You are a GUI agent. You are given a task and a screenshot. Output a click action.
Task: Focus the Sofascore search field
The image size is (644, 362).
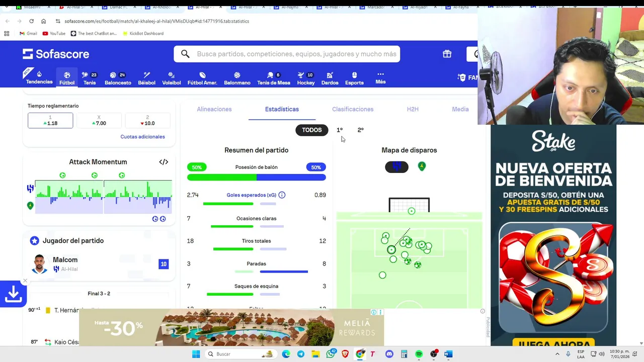287,54
